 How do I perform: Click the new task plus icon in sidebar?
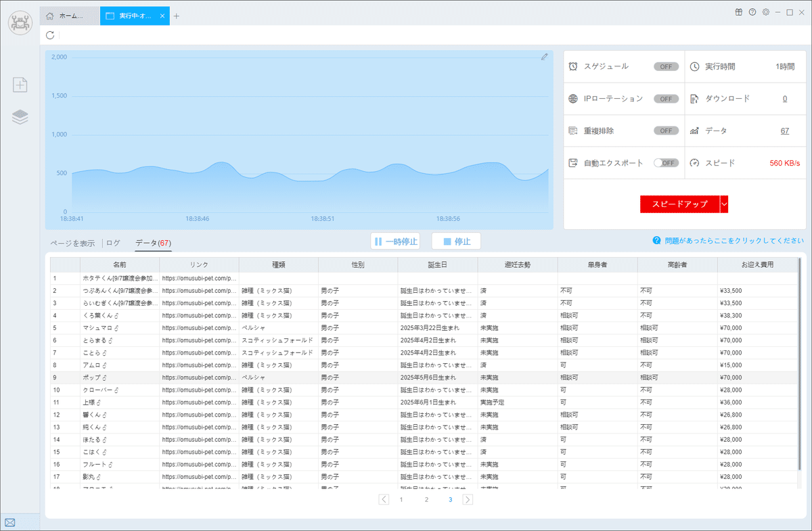(20, 85)
